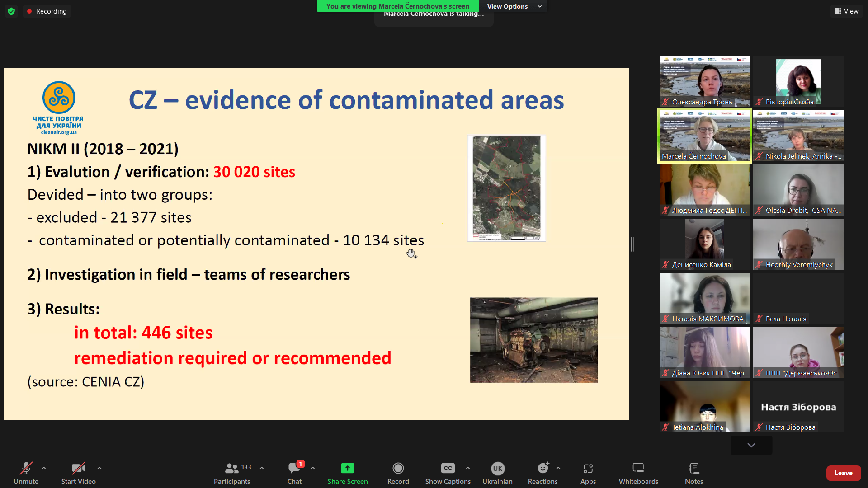Open the Apps icon

[588, 469]
